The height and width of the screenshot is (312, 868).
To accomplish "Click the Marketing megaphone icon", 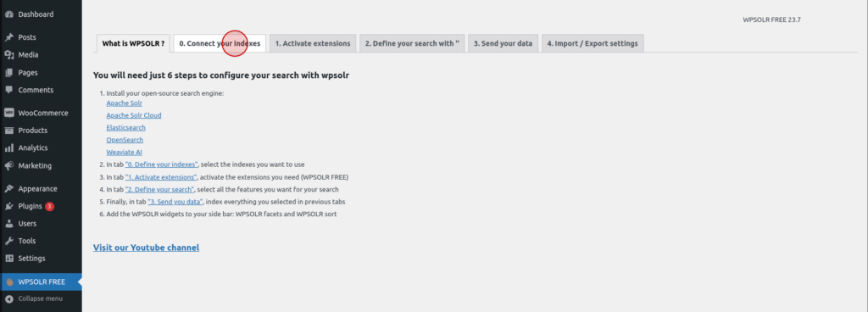I will coord(8,165).
